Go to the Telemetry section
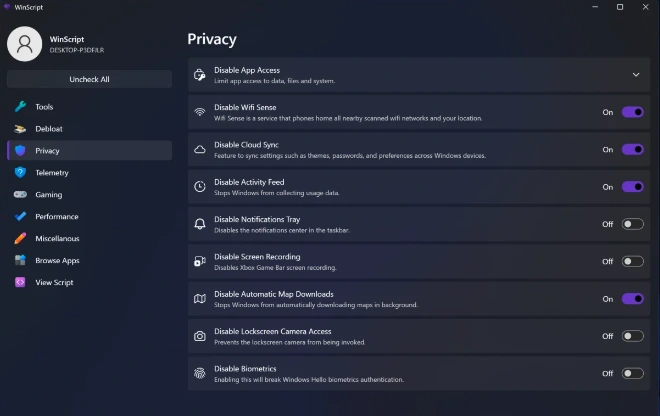Screen dimensions: 660x416 pos(52,173)
